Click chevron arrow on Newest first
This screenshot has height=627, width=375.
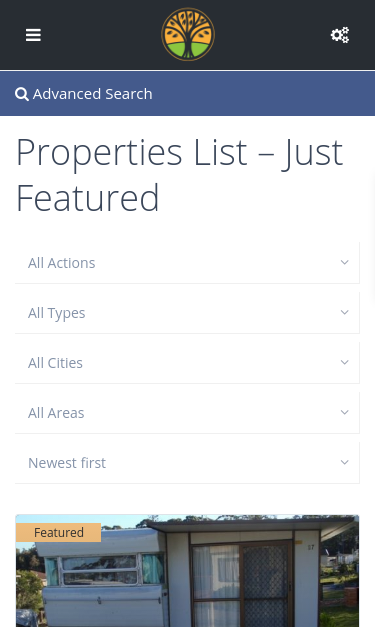coord(344,463)
